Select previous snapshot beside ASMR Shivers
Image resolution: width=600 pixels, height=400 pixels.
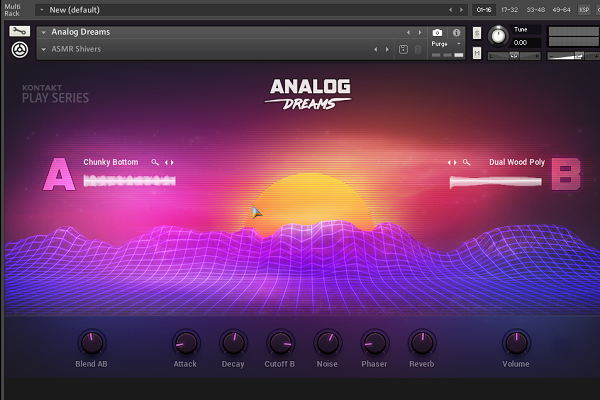(x=375, y=49)
